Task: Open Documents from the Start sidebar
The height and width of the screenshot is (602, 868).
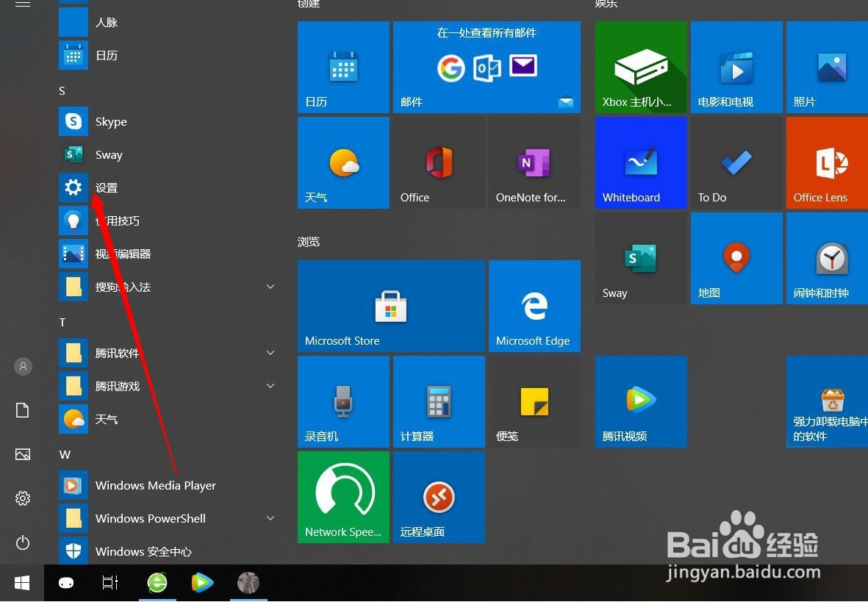Action: (23, 410)
